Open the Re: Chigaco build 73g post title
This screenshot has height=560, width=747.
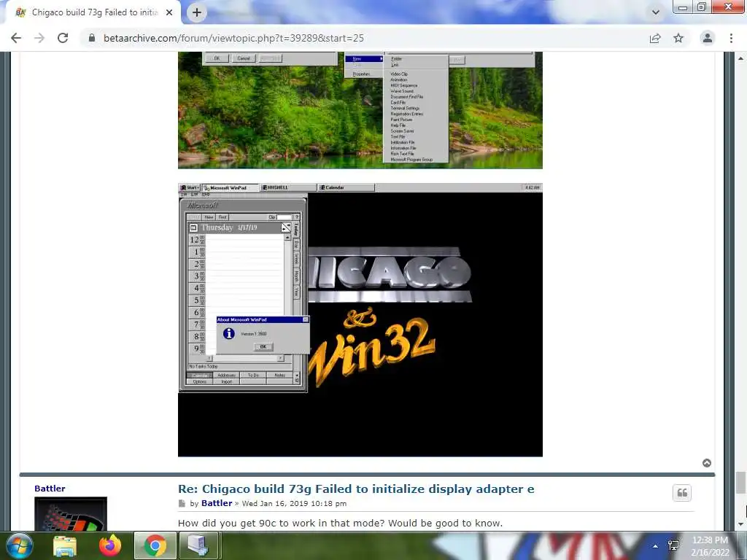(x=356, y=489)
